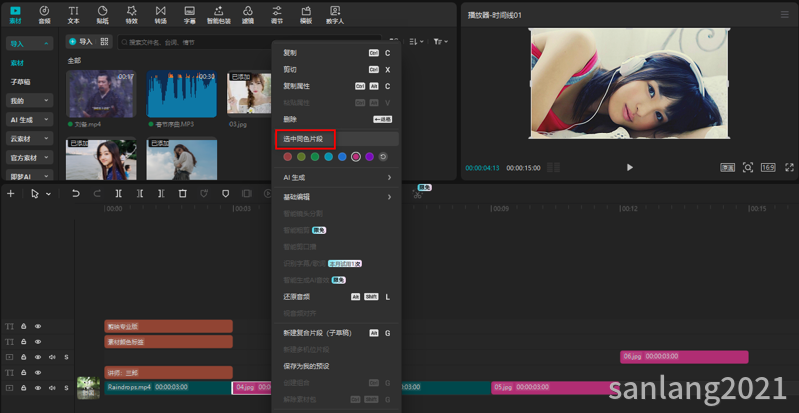
Task: Open the 滤镜 filters panel
Action: coord(248,15)
